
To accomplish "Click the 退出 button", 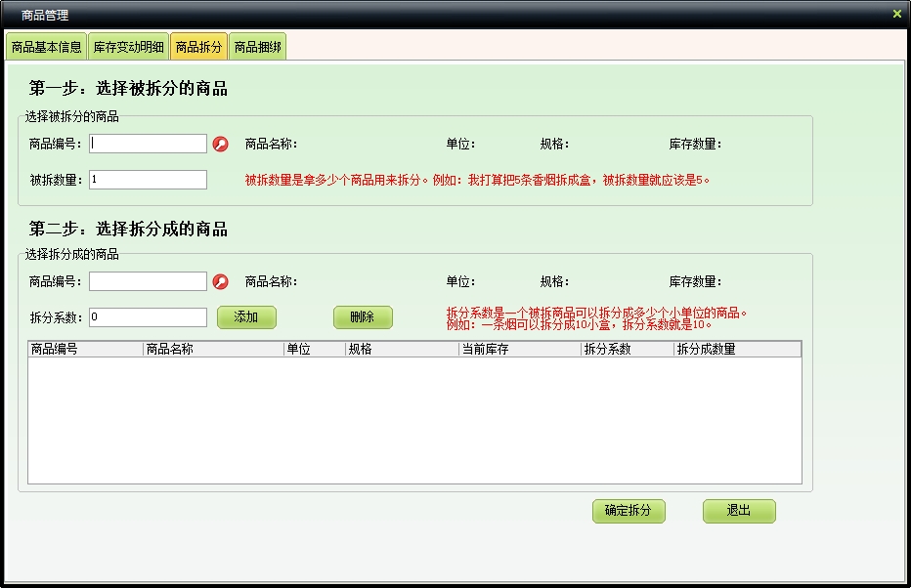I will click(739, 511).
